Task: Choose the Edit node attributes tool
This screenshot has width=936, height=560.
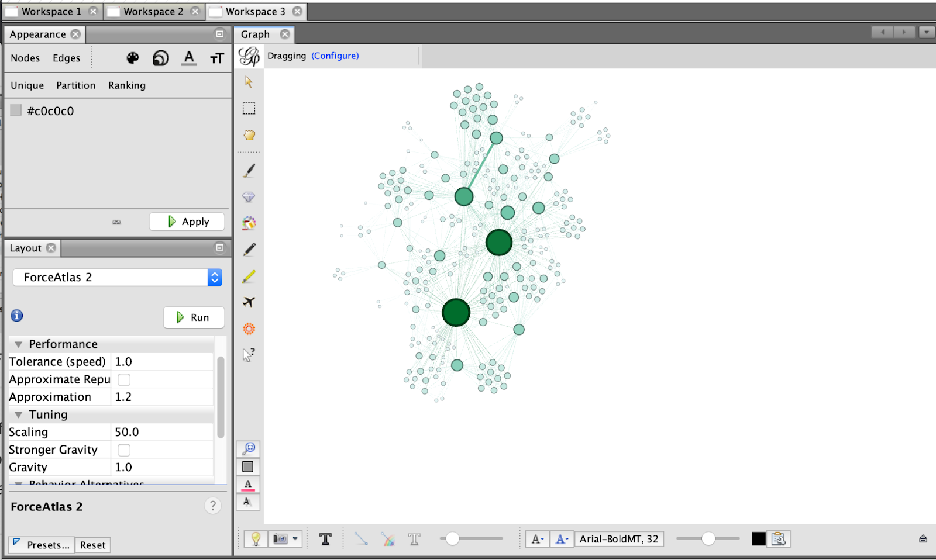Action: pos(249,355)
